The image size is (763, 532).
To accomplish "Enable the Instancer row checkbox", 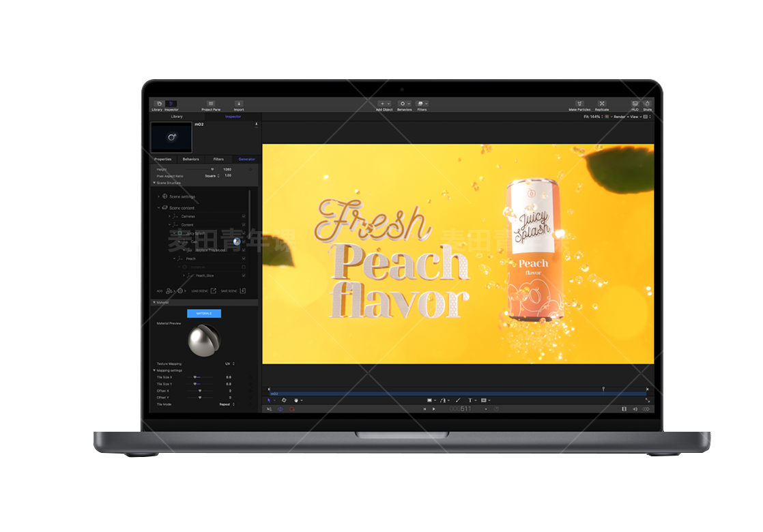I will (x=244, y=267).
